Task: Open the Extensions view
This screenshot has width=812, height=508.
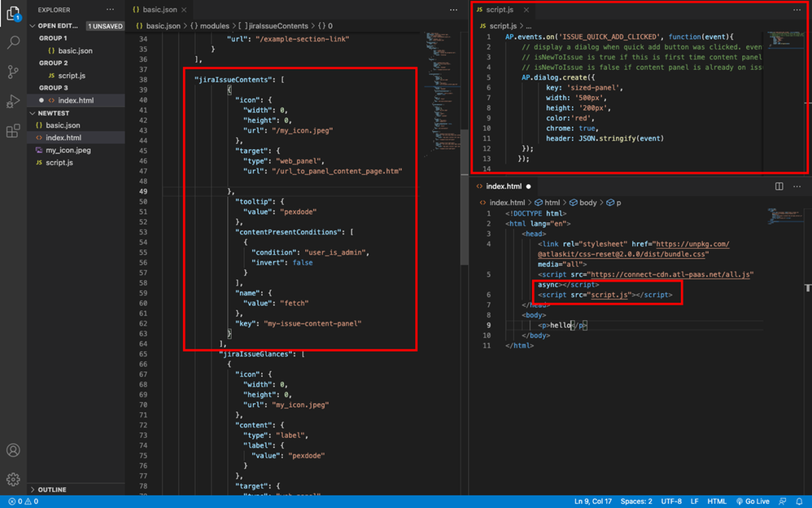Action: [x=13, y=130]
